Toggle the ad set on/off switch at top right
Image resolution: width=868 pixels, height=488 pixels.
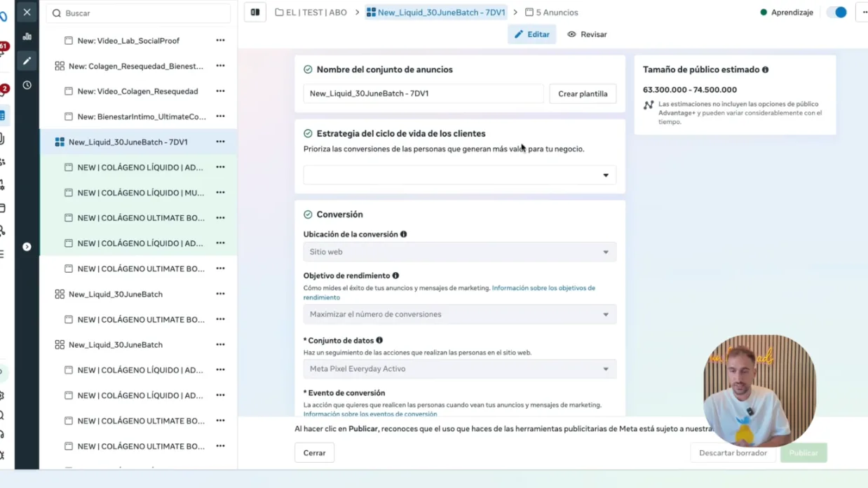pyautogui.click(x=836, y=12)
